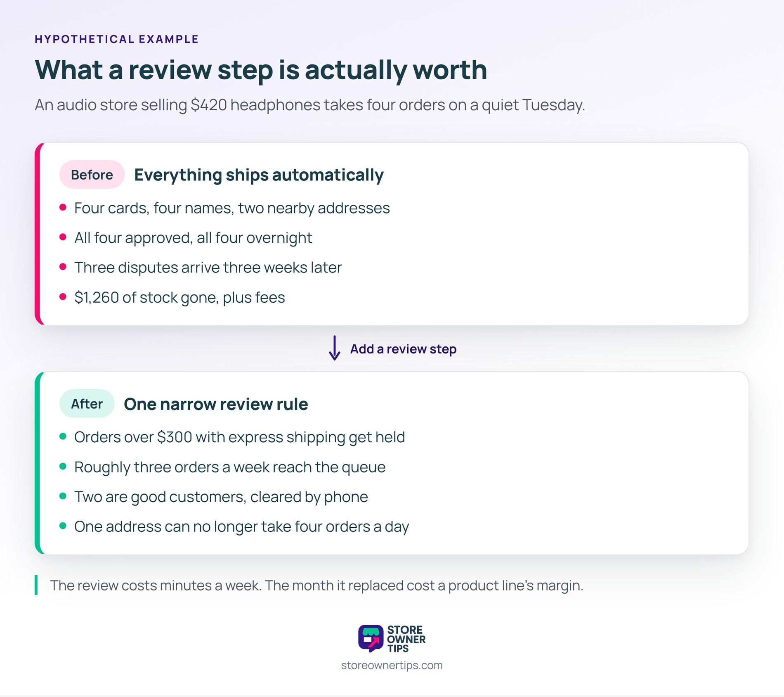Click the down arrow beside Add a review step
The width and height of the screenshot is (784, 697).
(335, 348)
